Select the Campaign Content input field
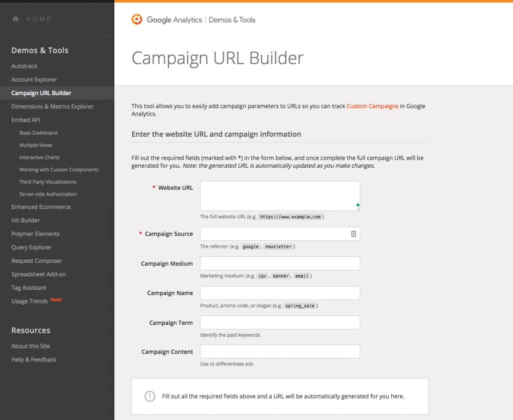513x420 pixels. (280, 351)
